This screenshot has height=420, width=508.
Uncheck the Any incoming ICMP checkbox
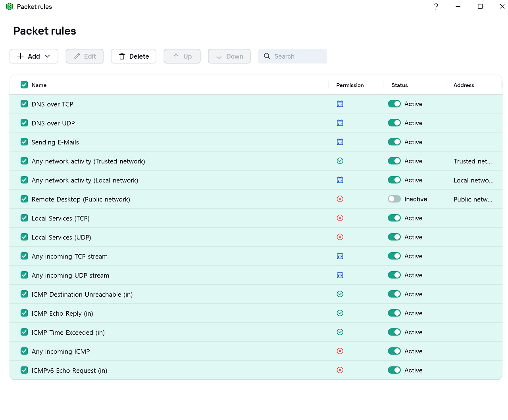tap(24, 351)
